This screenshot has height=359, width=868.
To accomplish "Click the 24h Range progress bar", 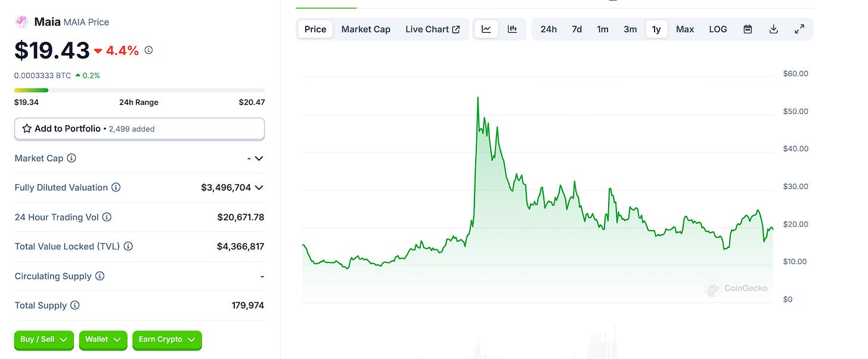I will pos(139,90).
